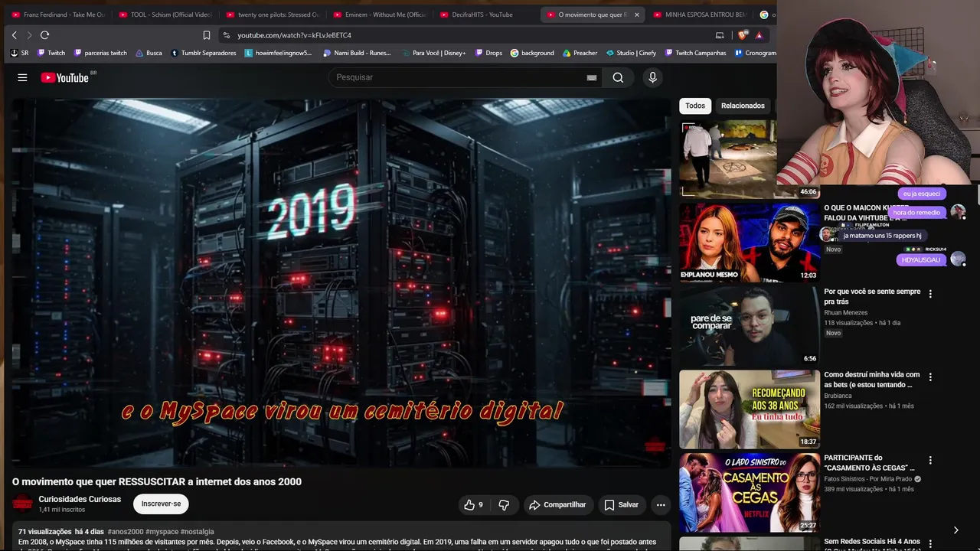The width and height of the screenshot is (980, 551).
Task: Open the #myspace hashtag
Action: pos(162,532)
